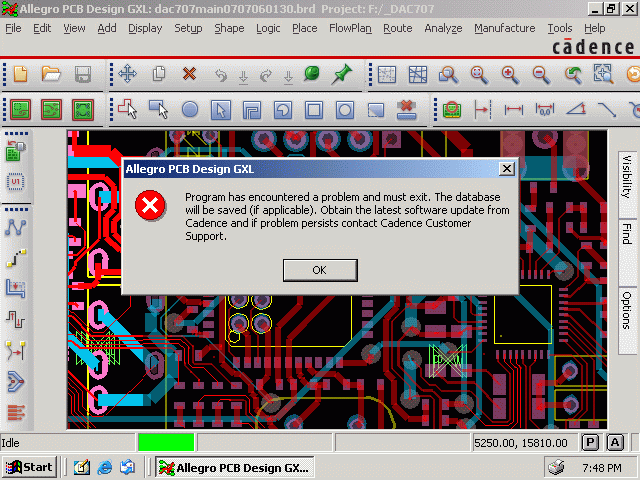The image size is (640, 480).
Task: Click the 7:48 PM clock
Action: tap(602, 468)
